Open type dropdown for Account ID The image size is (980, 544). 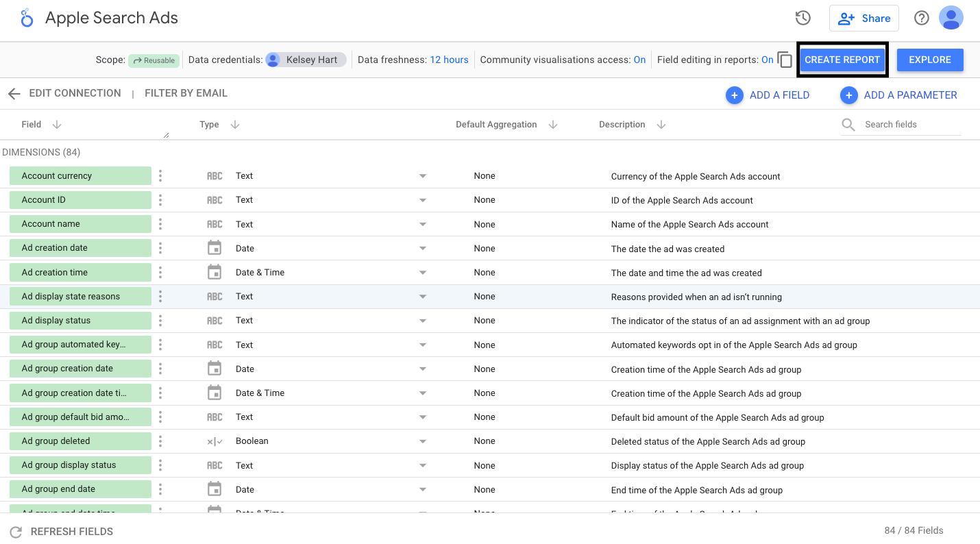click(x=423, y=200)
